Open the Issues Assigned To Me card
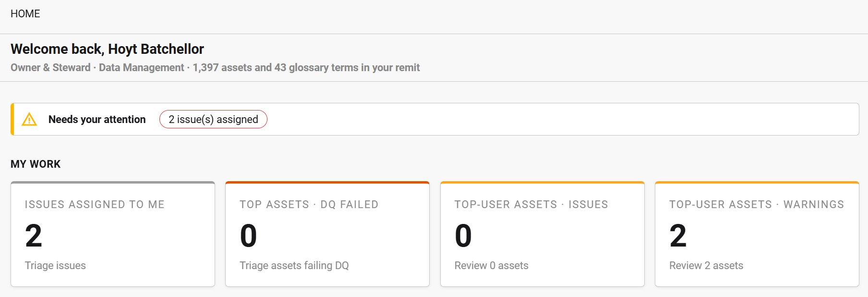Screen dimensions: 868x297 tap(113, 234)
